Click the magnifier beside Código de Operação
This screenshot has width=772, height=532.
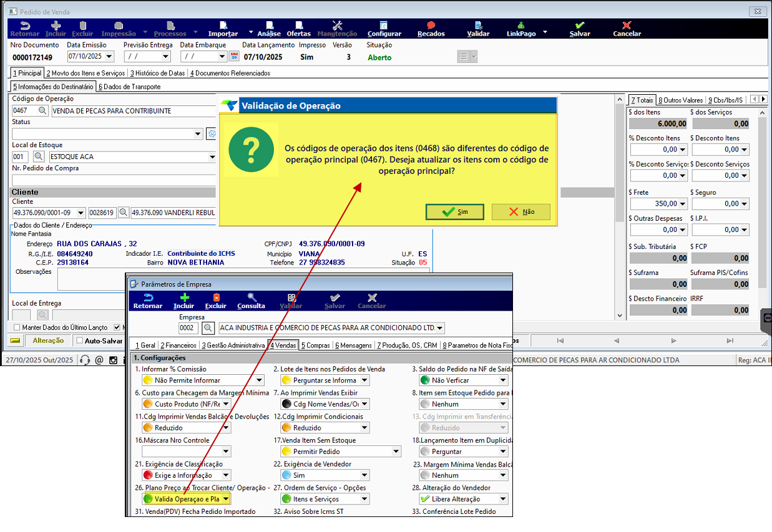(x=42, y=111)
